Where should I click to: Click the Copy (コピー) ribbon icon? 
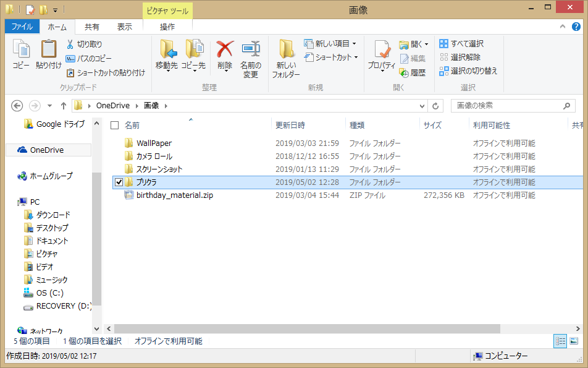point(21,54)
